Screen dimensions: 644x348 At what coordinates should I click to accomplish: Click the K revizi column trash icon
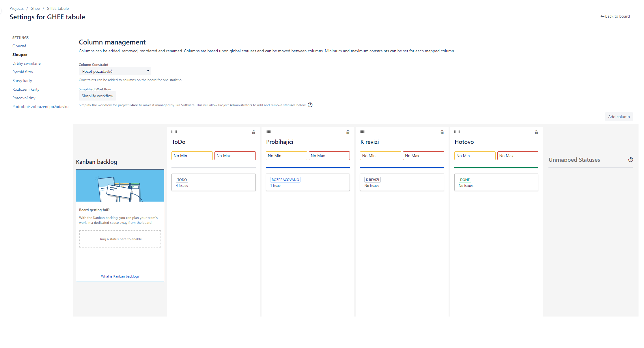pyautogui.click(x=442, y=132)
